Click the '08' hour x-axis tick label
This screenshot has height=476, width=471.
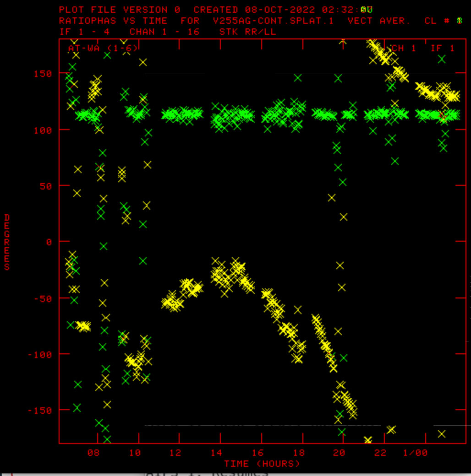[x=93, y=453]
